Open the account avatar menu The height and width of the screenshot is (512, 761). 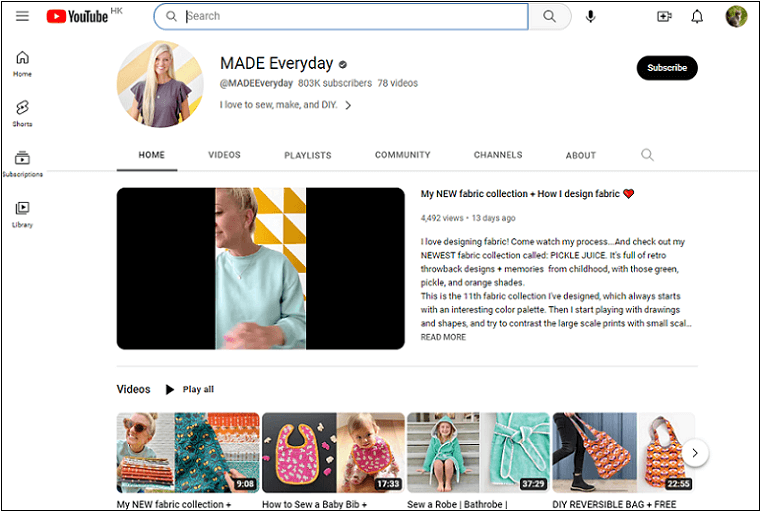pos(736,17)
